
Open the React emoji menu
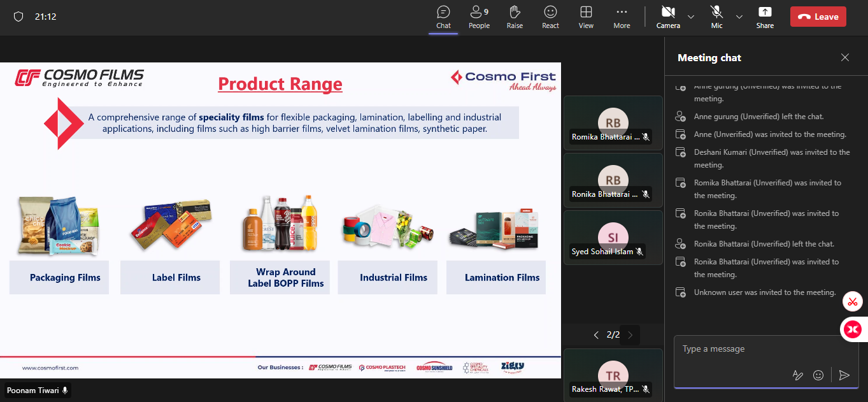click(x=550, y=17)
